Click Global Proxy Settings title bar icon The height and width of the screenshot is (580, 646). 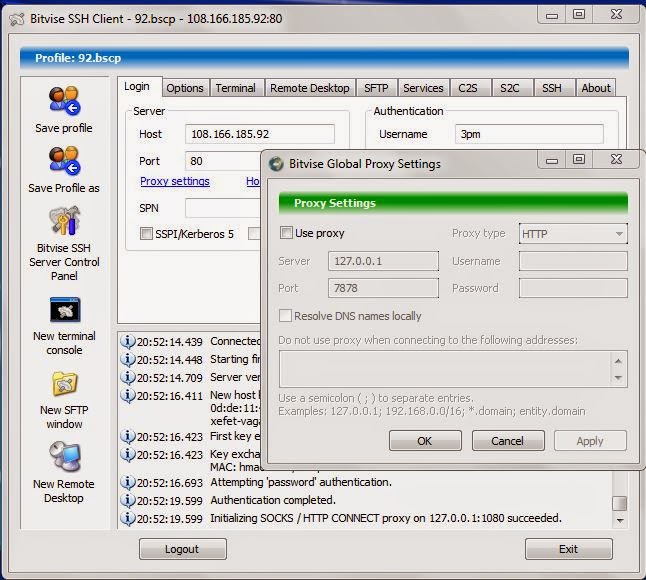click(x=276, y=164)
